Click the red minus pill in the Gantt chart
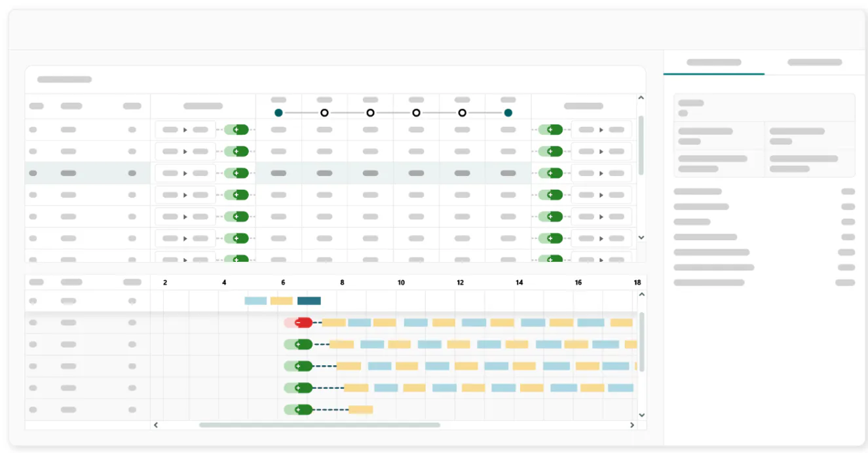 coord(303,323)
